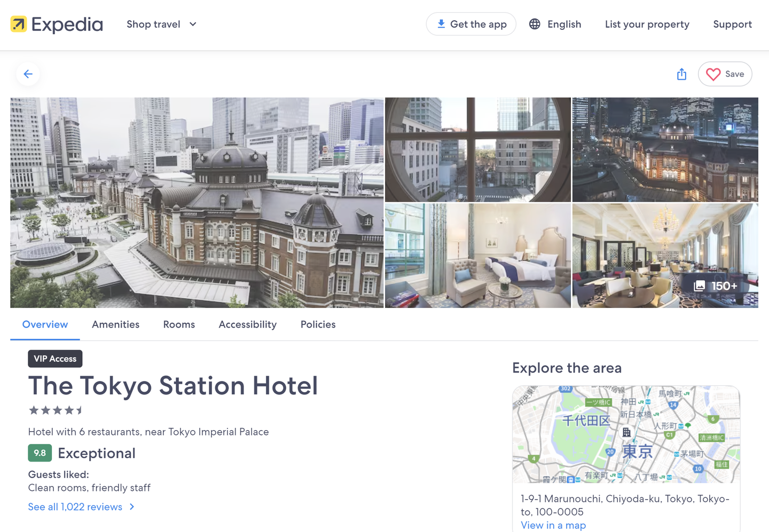The width and height of the screenshot is (769, 532).
Task: Open the main Tokyo Station exterior photo
Action: coord(197,203)
